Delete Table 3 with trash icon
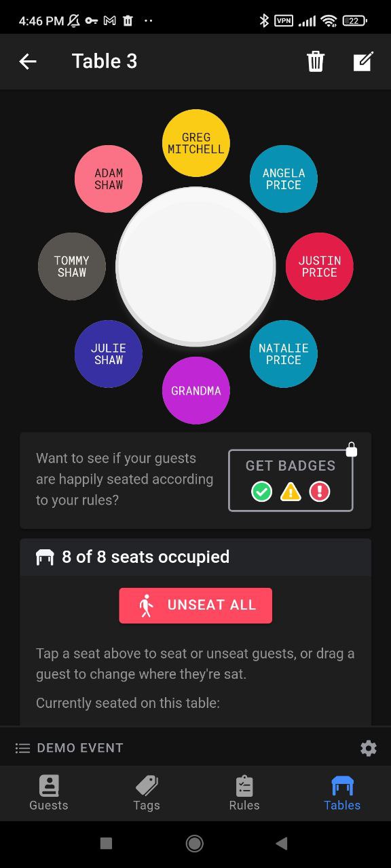Screen dimensions: 391x868 click(x=316, y=62)
